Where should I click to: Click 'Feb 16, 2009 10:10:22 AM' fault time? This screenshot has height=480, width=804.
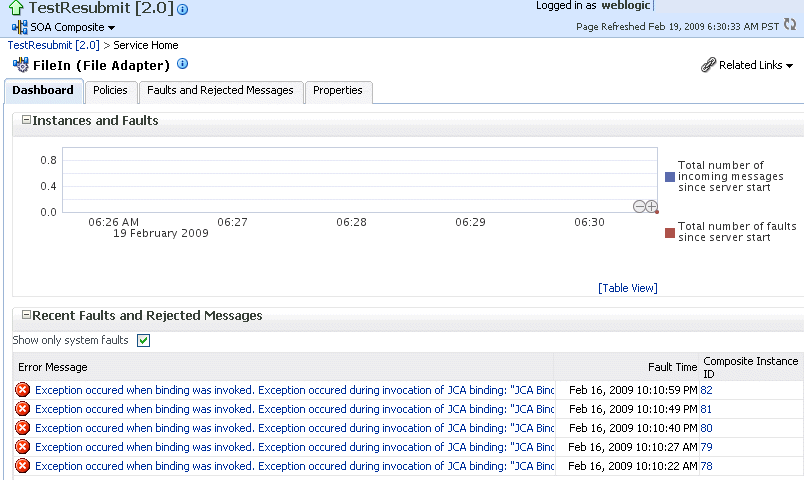(x=632, y=466)
